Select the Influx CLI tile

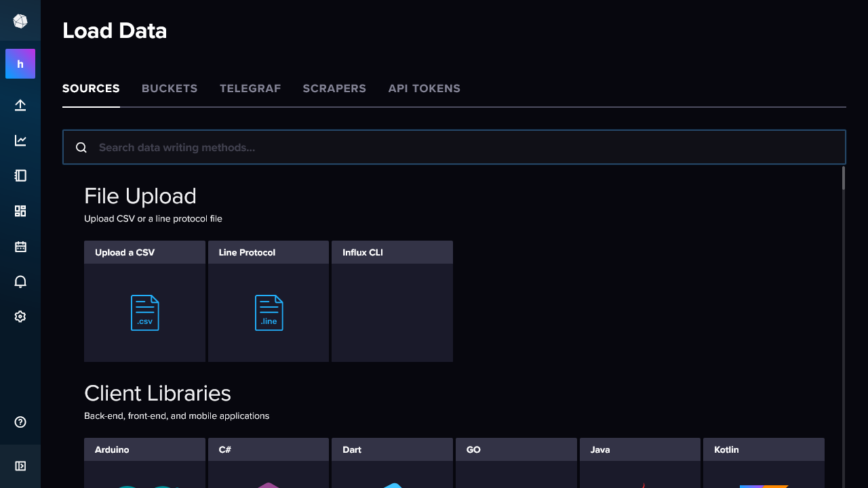coord(392,302)
